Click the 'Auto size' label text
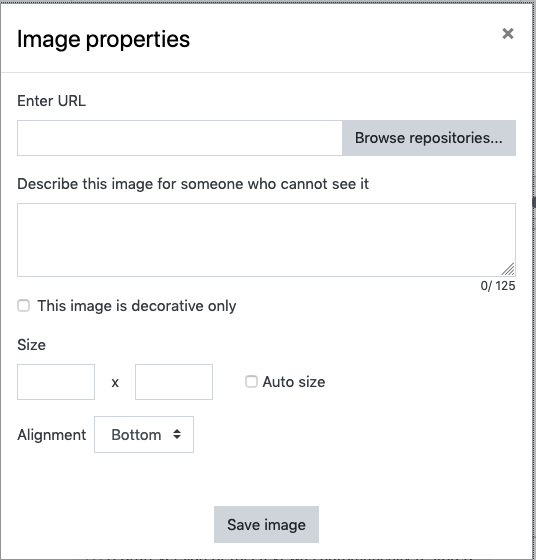The width and height of the screenshot is (536, 560). point(294,382)
